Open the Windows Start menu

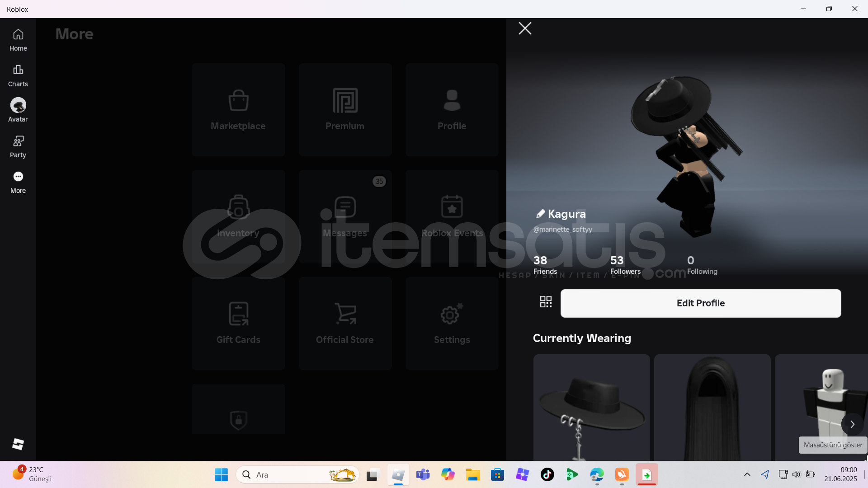tap(221, 475)
